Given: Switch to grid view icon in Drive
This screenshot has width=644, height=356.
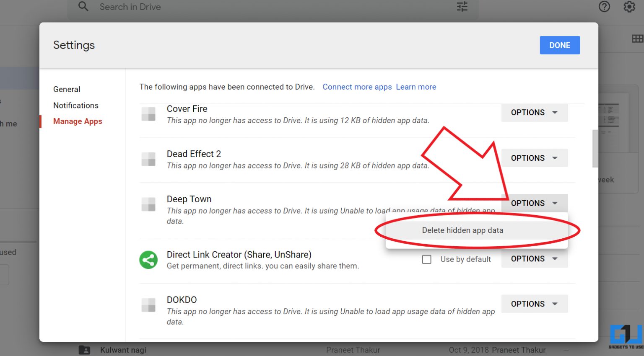Looking at the screenshot, I should pos(637,39).
